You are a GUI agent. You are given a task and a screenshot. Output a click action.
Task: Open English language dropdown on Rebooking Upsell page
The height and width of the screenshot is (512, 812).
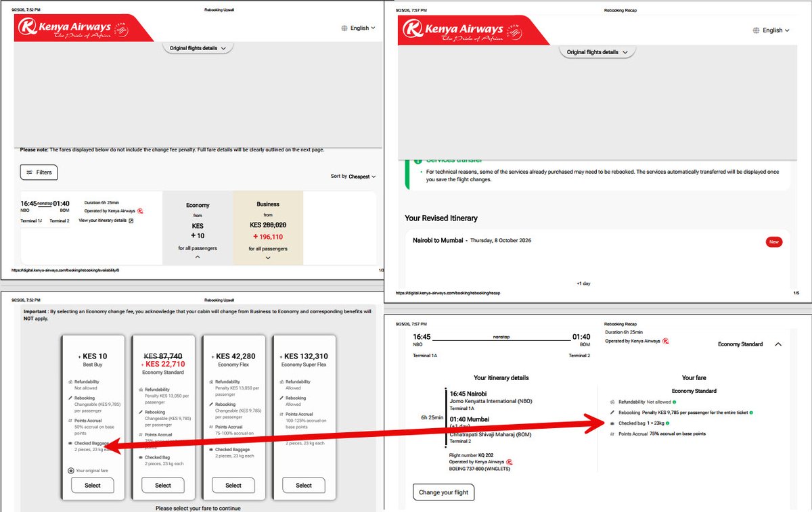click(x=359, y=28)
